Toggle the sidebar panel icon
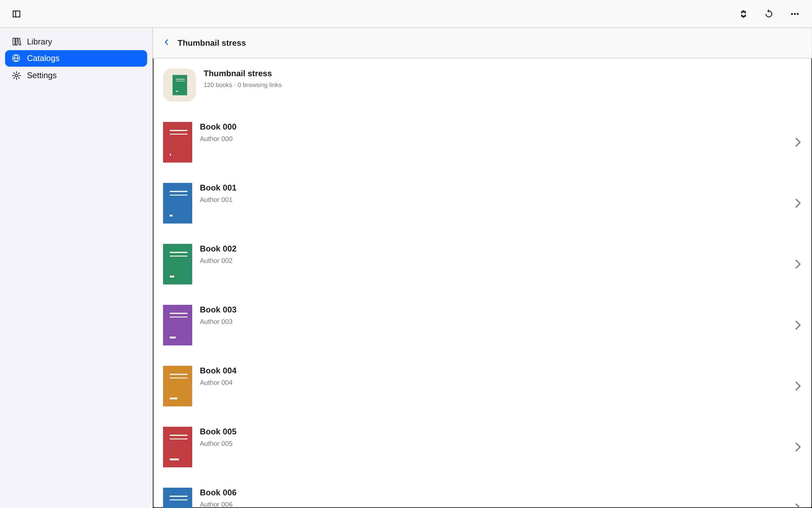The width and height of the screenshot is (812, 508). 16,14
